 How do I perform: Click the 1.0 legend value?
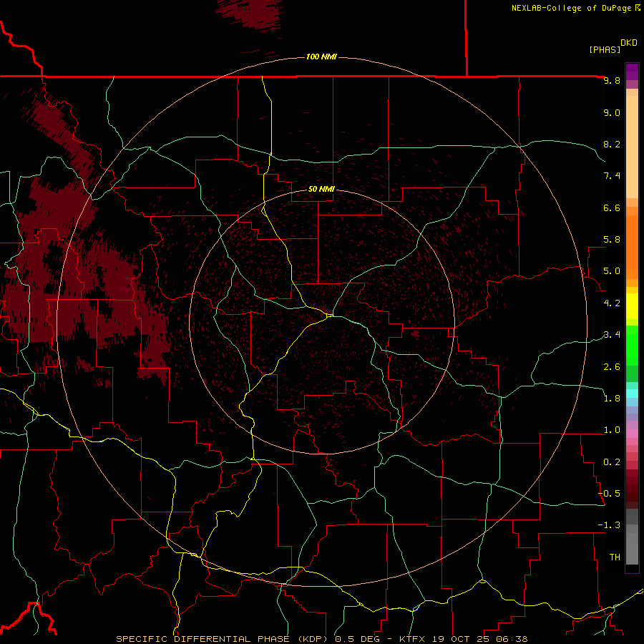(x=612, y=430)
